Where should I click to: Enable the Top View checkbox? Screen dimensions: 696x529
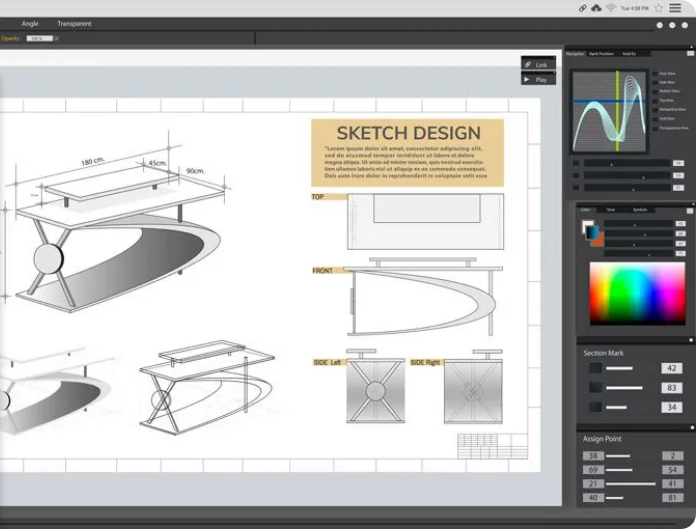click(654, 101)
